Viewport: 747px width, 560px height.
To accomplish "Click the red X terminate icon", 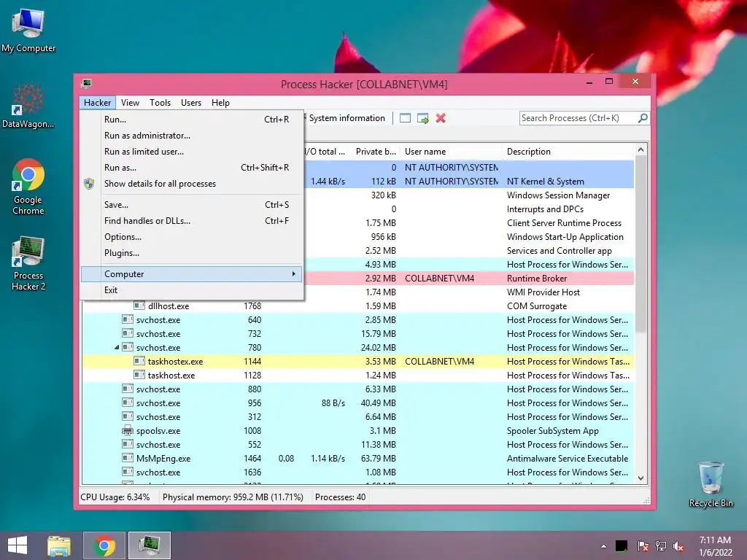I will 441,118.
